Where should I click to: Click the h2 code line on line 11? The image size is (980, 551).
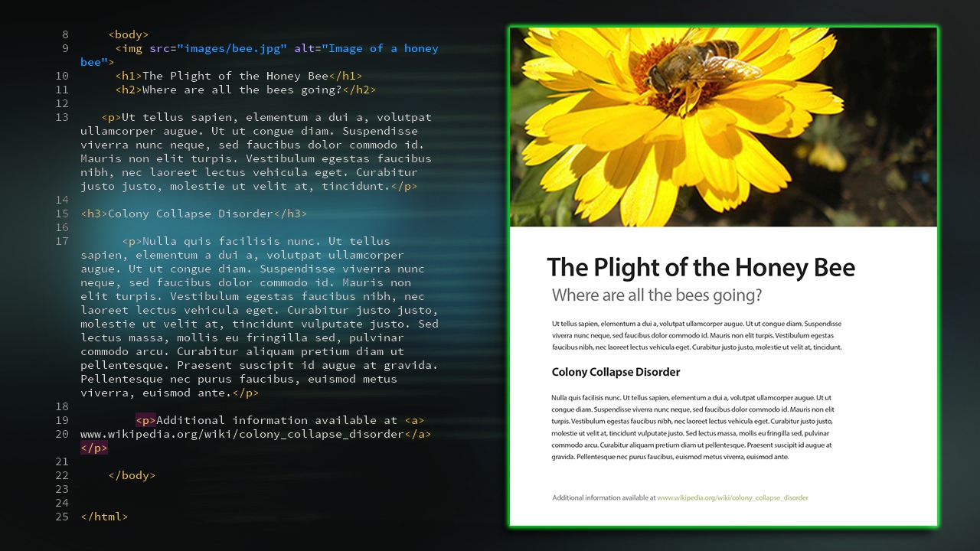click(x=246, y=90)
